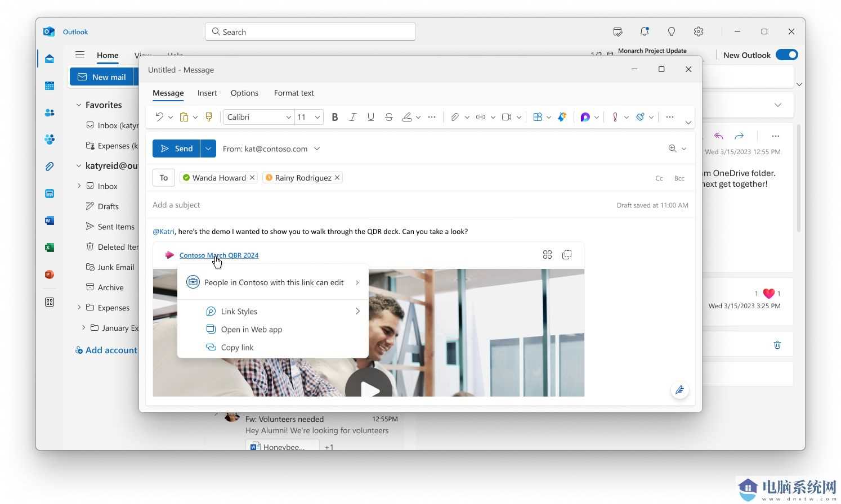The height and width of the screenshot is (504, 841).
Task: Open the People icon in Outlook sidebar
Action: pos(50,112)
